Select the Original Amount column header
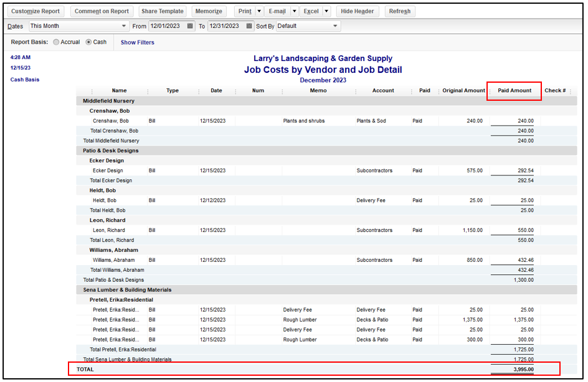Viewport: 588px width, 382px height. [463, 91]
